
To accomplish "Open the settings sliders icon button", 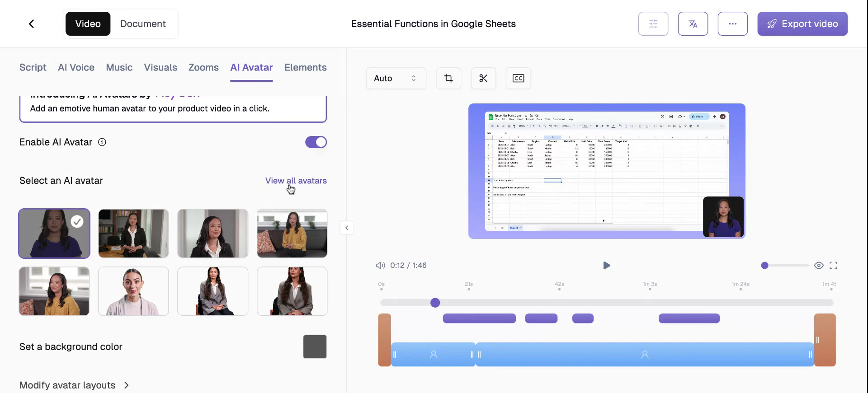I will tap(653, 23).
